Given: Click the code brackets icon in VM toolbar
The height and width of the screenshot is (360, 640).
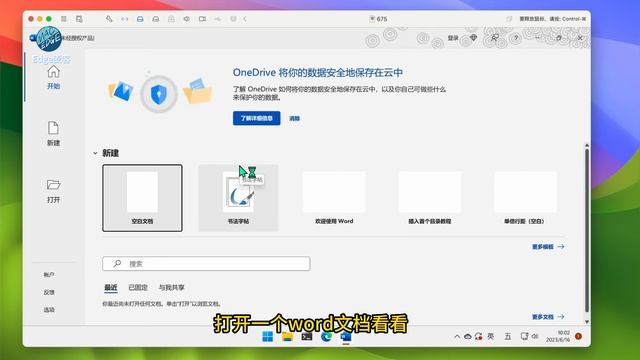Looking at the screenshot, I should pos(124,19).
